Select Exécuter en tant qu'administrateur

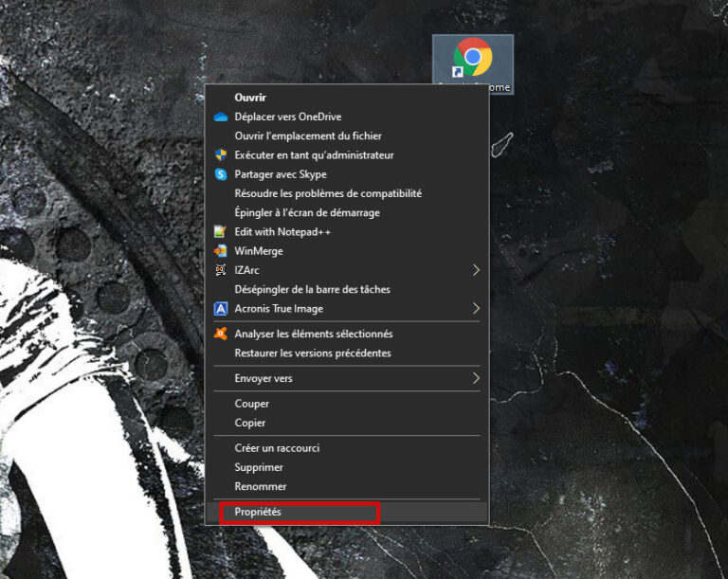(347, 155)
